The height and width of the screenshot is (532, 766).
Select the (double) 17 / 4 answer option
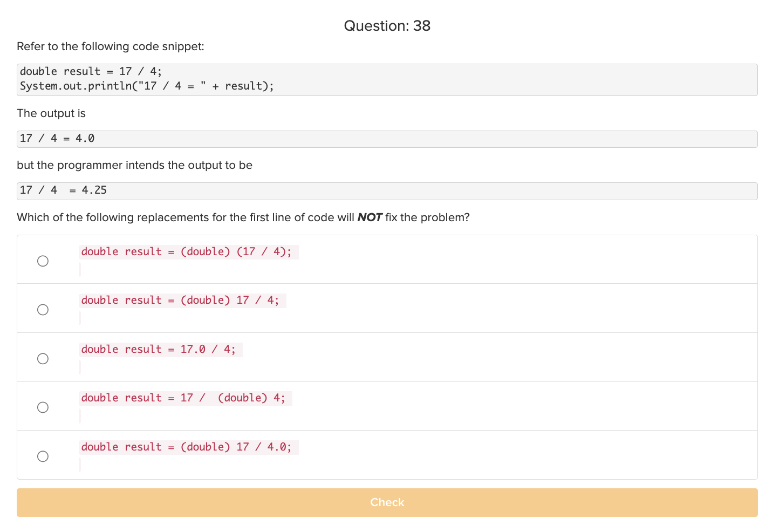[43, 310]
